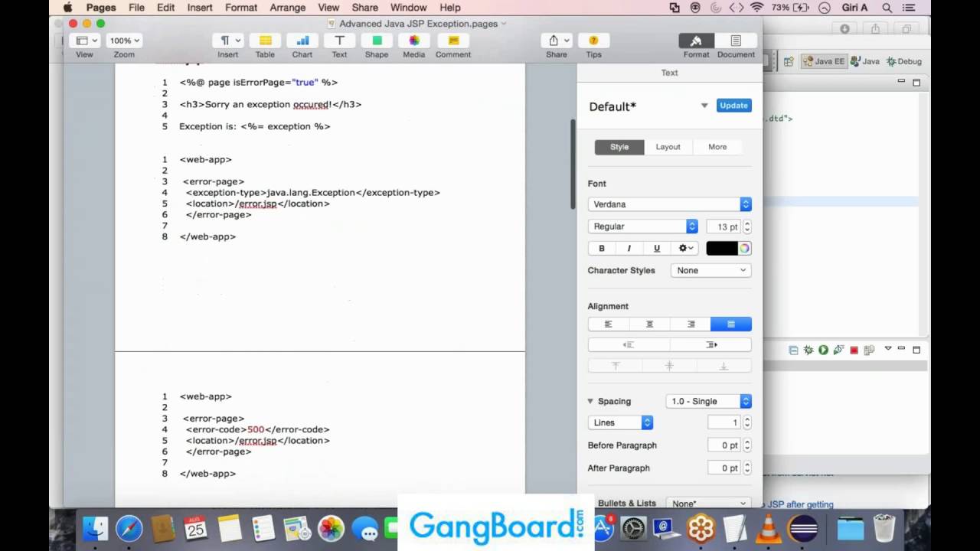
Task: Click the red Terminate icon in Eclipse console
Action: (x=854, y=350)
